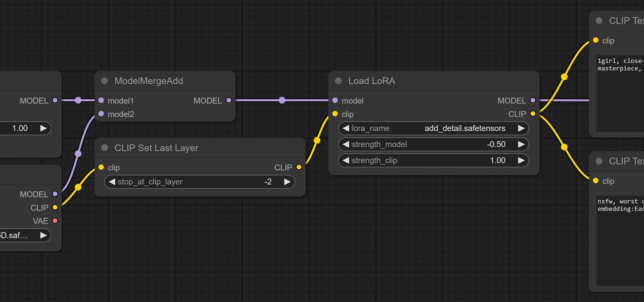The height and width of the screenshot is (302, 644).
Task: Click yellow link midpoint between CLIP Set Last Layer and LoRA
Action: click(317, 140)
